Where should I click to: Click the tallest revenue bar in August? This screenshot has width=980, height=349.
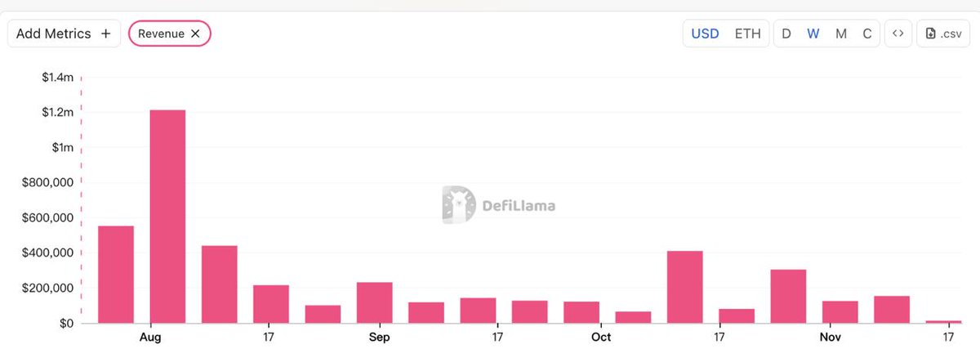tap(167, 217)
